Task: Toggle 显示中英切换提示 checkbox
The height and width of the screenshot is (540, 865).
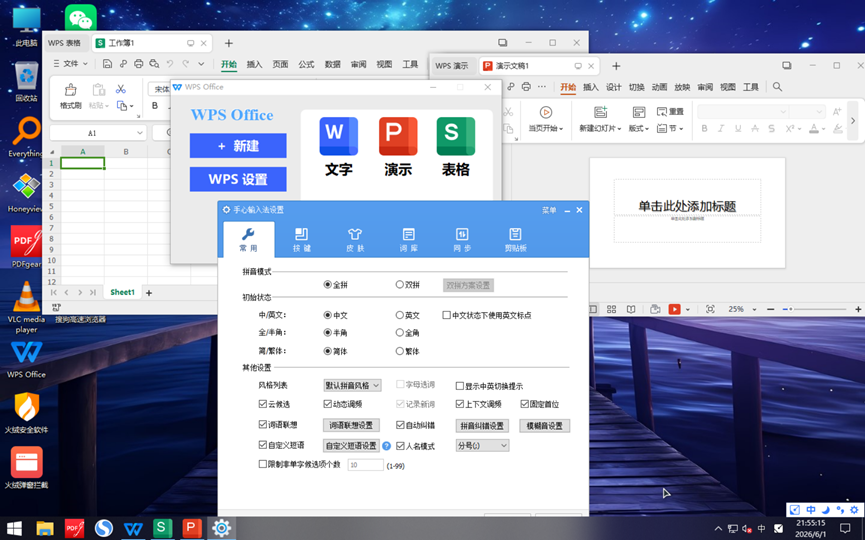Action: (460, 386)
